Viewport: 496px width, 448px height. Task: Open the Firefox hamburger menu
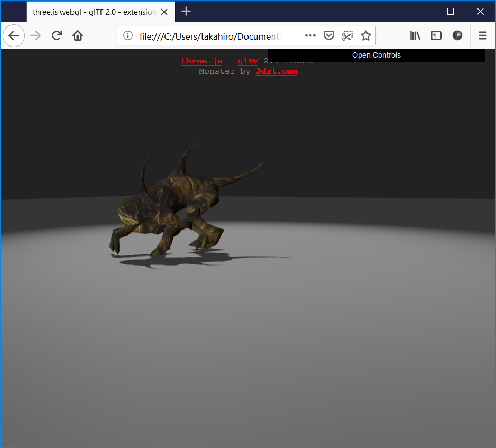pyautogui.click(x=483, y=36)
